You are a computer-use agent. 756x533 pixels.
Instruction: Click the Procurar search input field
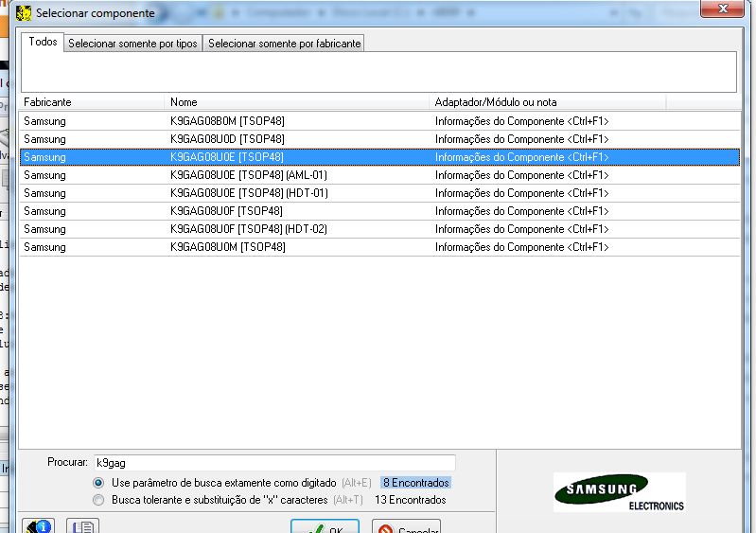[x=273, y=463]
